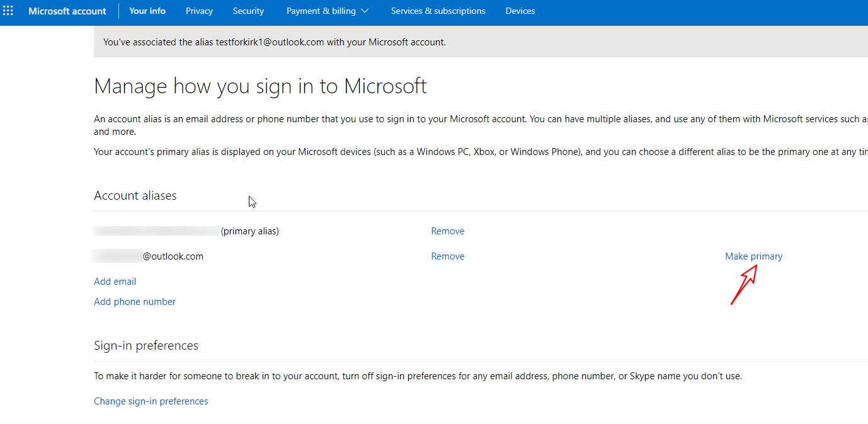Open the app launcher grid icon
The width and height of the screenshot is (868, 424).
coord(8,11)
